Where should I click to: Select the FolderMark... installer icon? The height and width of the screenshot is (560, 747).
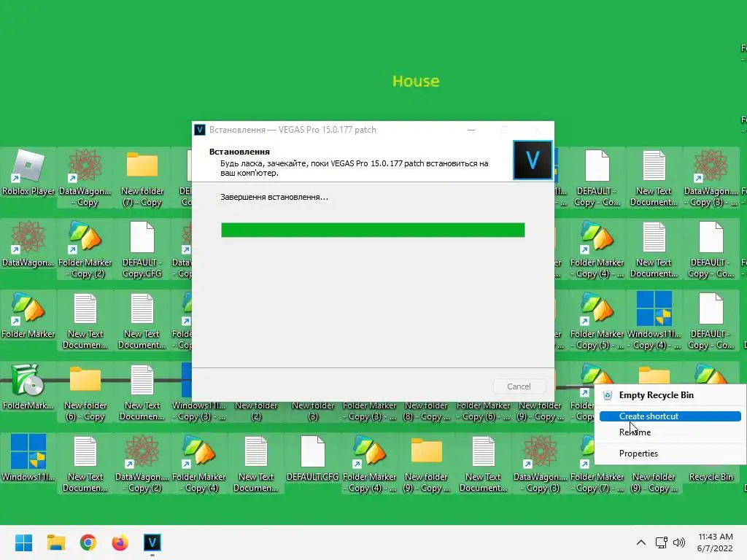28,386
